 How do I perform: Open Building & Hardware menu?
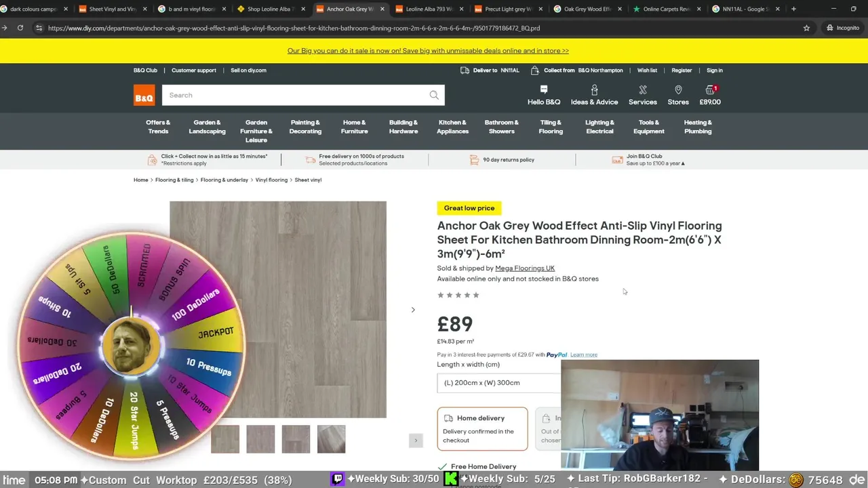coord(403,127)
